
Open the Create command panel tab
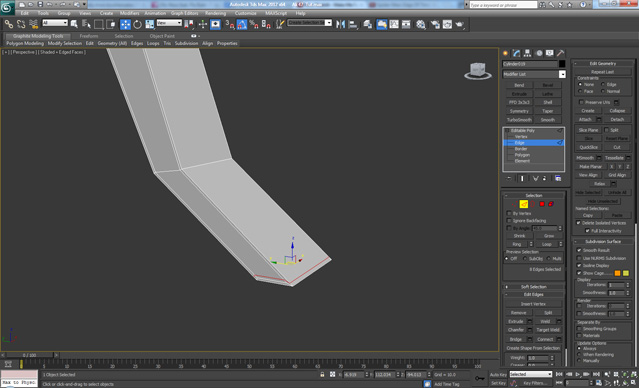pos(506,53)
